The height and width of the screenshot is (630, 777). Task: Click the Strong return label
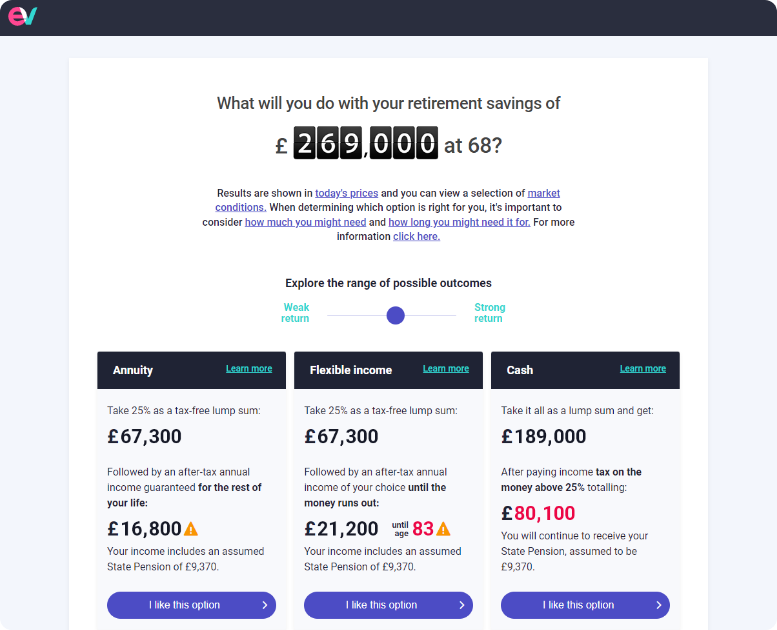click(x=490, y=313)
